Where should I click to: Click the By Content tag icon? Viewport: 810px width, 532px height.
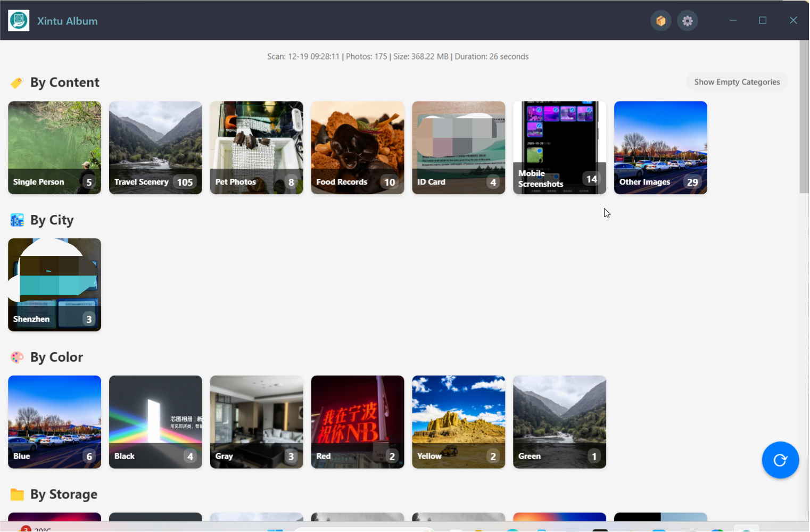[17, 83]
